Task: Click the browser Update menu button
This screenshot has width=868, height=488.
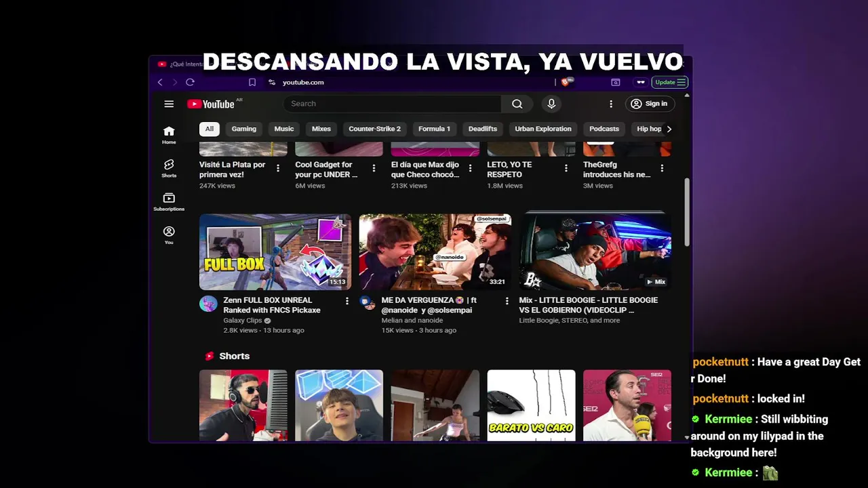Action: [670, 82]
